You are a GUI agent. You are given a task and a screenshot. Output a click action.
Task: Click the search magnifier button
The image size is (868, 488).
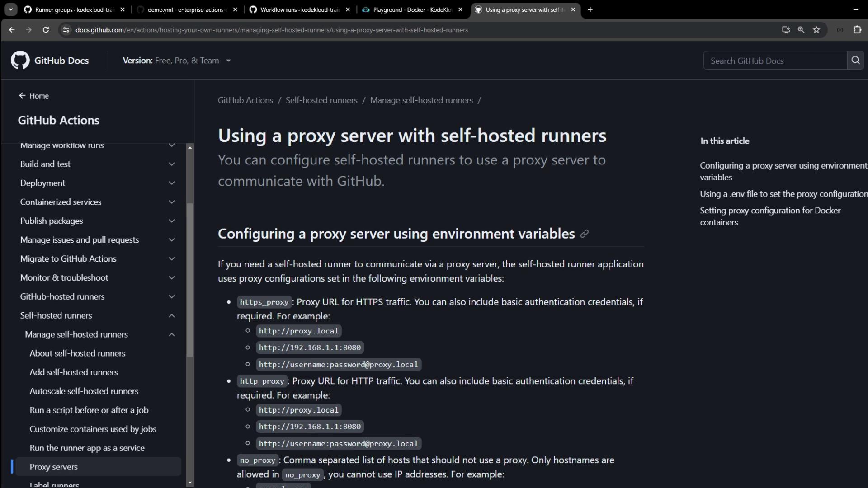[x=855, y=61]
